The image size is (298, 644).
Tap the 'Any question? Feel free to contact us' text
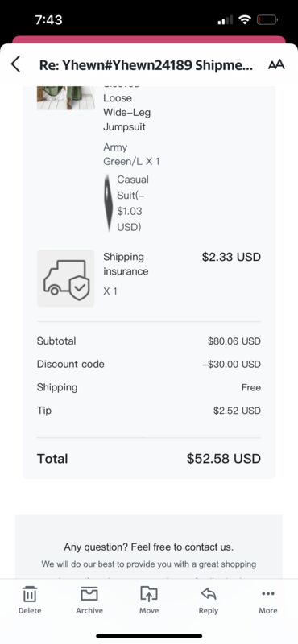tap(149, 547)
